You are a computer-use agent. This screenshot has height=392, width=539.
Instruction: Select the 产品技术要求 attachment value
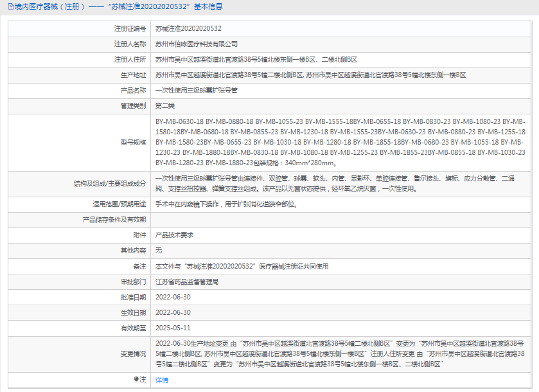tap(174, 235)
